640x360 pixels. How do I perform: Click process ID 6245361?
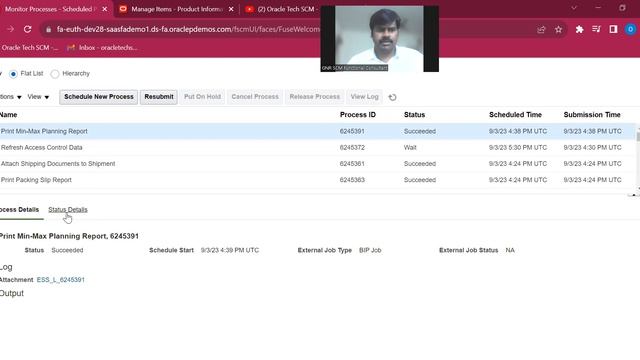click(352, 164)
